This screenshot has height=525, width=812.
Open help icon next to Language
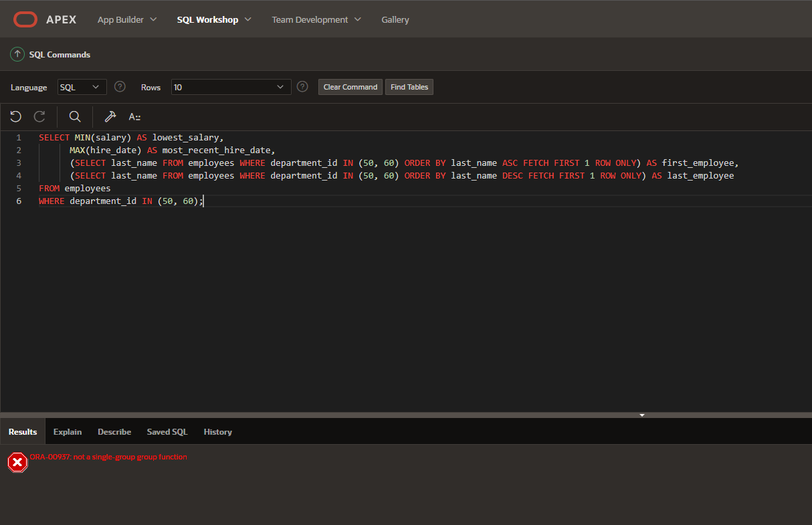click(x=120, y=86)
